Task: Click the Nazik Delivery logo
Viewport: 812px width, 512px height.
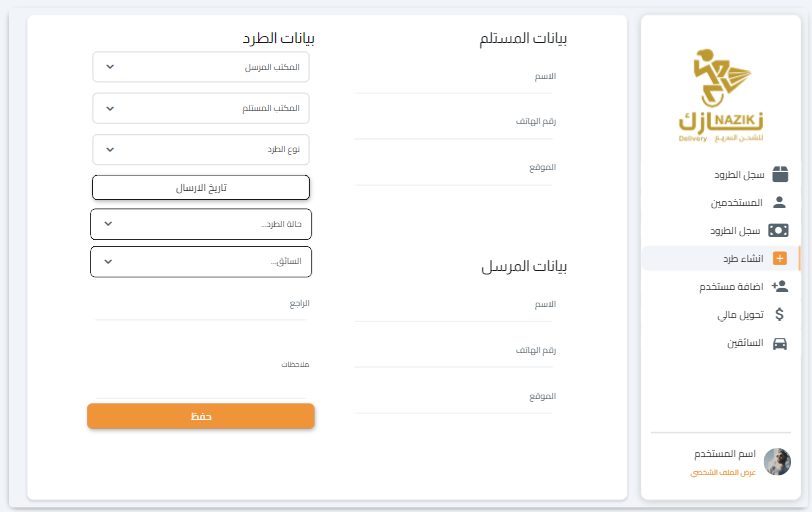Action: tap(720, 96)
